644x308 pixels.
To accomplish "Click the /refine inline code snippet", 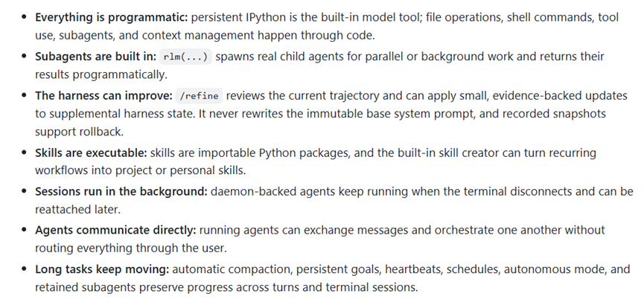I will [x=200, y=96].
